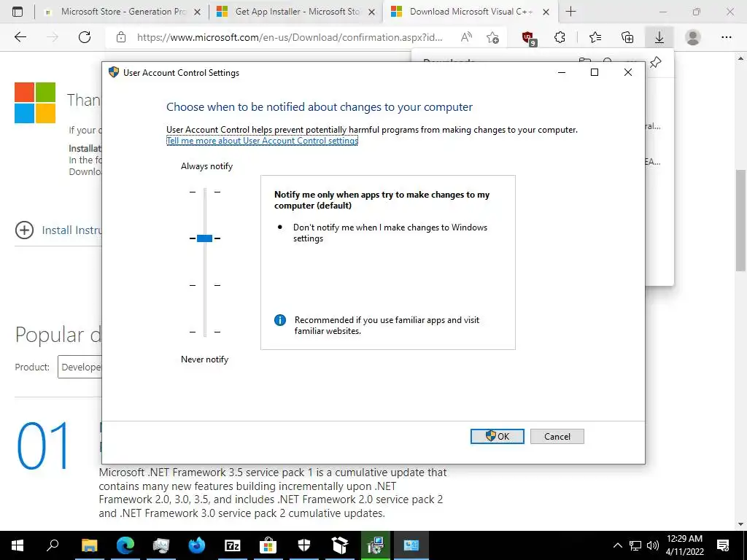Screen dimensions: 747x560
Task: Open the Extensions puzzle icon
Action: 560,37
